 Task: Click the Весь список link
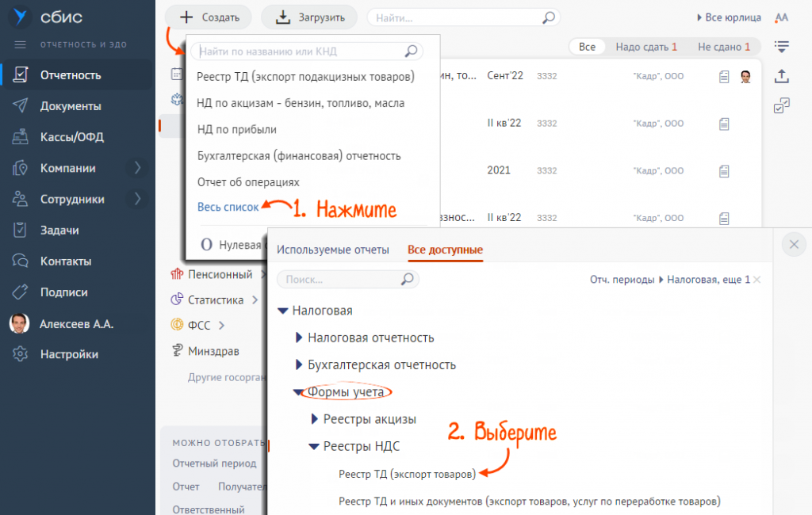point(228,207)
